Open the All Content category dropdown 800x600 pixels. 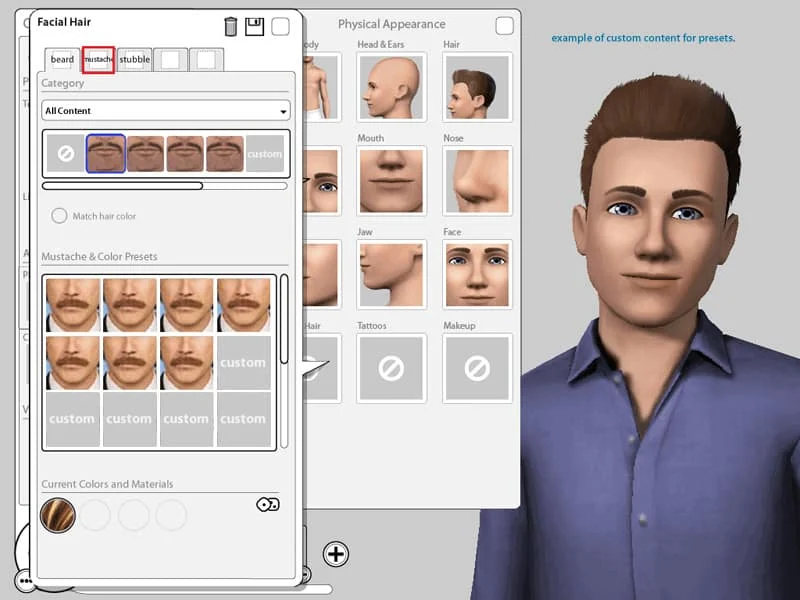coord(166,111)
